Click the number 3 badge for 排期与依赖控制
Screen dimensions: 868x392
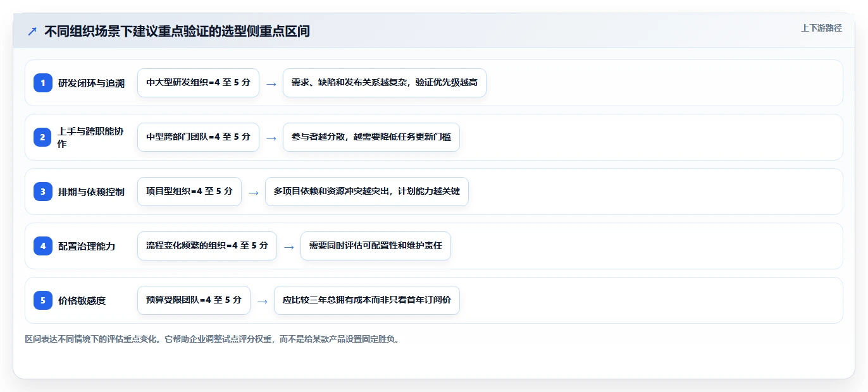pyautogui.click(x=43, y=192)
